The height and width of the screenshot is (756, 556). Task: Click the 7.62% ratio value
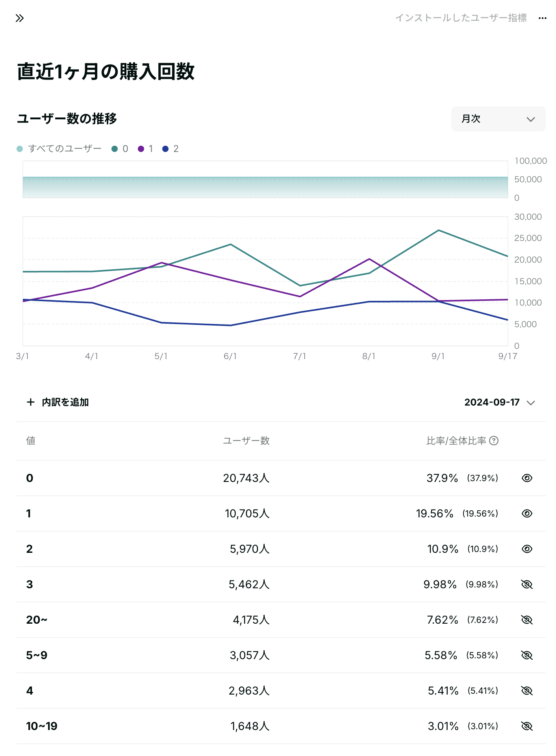coord(443,620)
